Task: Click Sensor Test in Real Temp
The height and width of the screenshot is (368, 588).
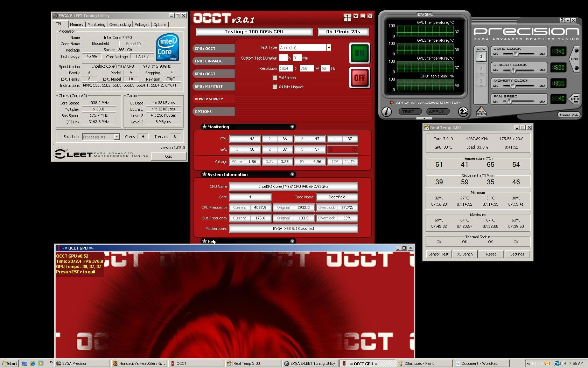Action: pos(438,254)
